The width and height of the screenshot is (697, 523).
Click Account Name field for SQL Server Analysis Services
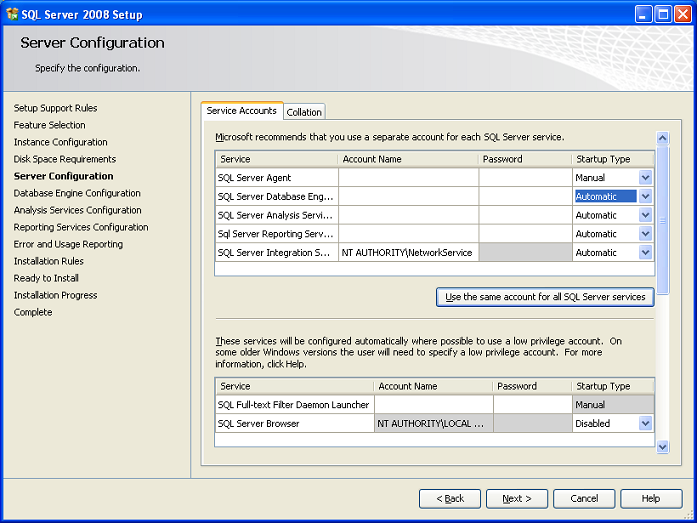click(x=409, y=215)
